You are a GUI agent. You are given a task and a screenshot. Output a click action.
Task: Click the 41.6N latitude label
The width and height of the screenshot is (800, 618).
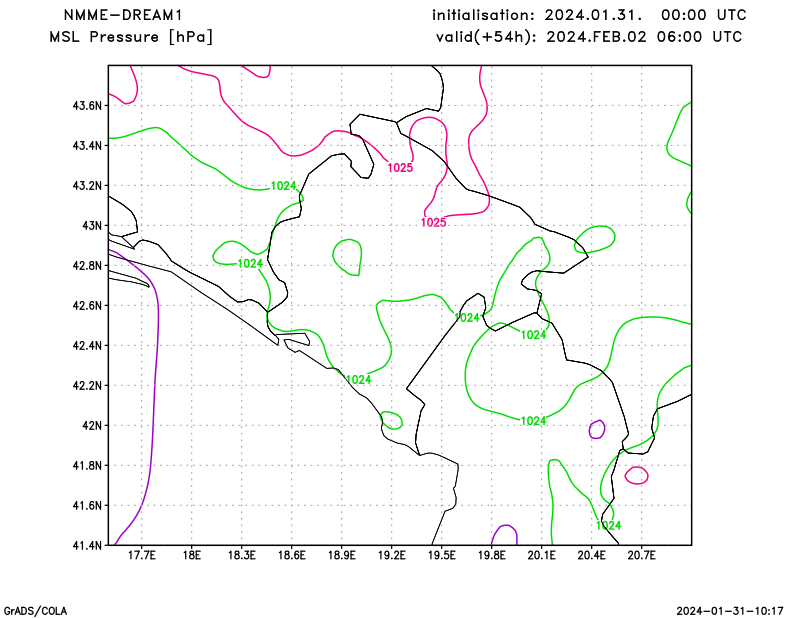87,505
